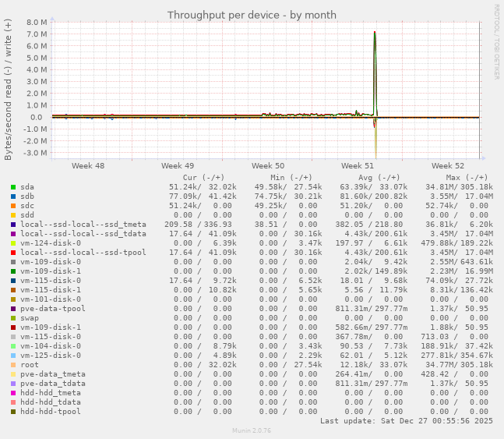Click the vm-109-disk-0 max write '643.61k'
The image size is (504, 439).
(x=477, y=262)
